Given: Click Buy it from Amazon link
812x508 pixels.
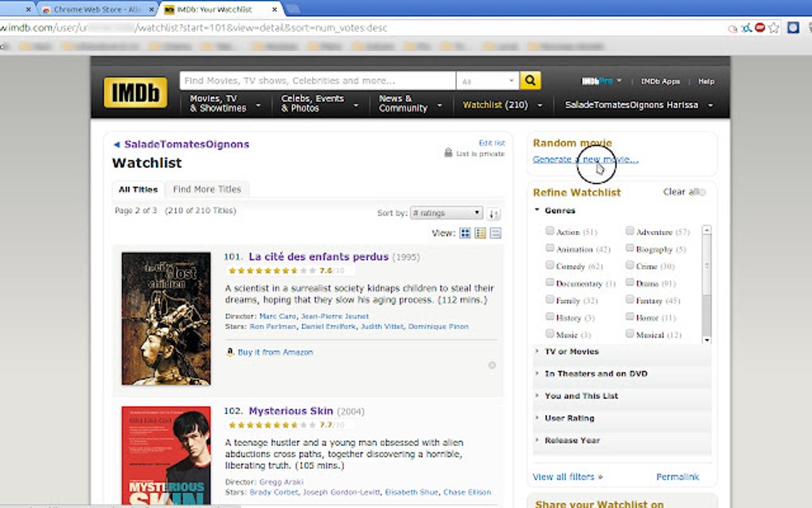Looking at the screenshot, I should pyautogui.click(x=275, y=352).
